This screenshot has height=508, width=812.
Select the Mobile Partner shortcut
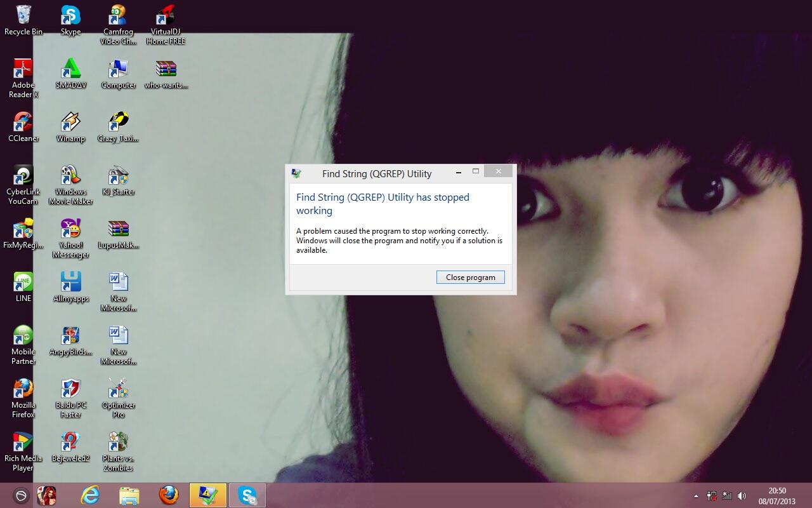[x=23, y=344]
